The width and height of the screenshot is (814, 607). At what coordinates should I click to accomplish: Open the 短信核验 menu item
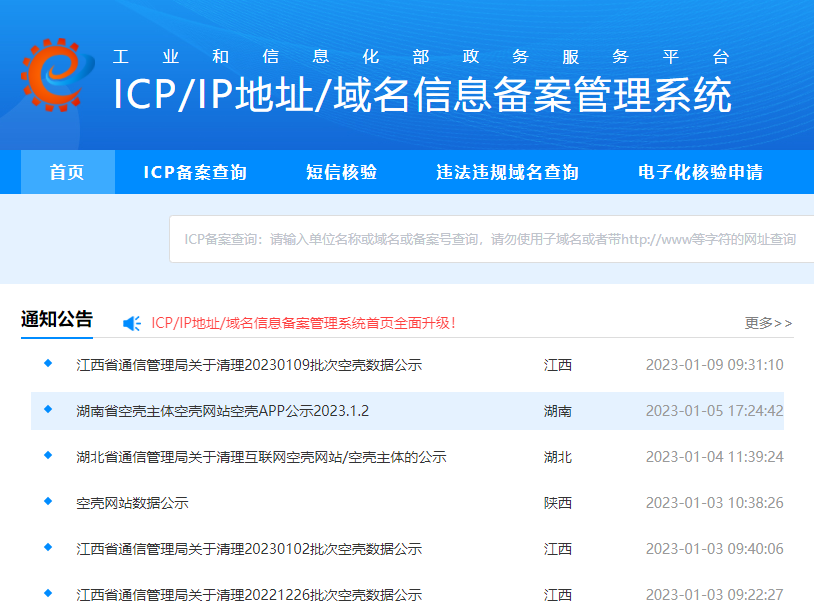[341, 172]
